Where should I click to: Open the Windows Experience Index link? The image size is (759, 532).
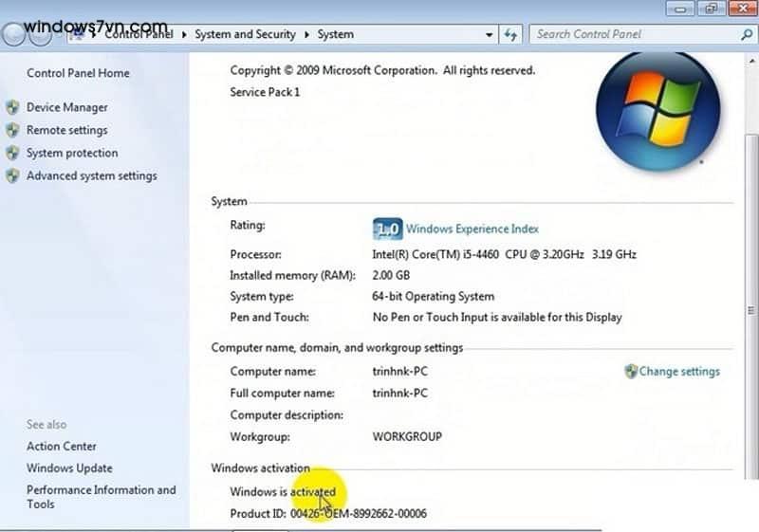point(472,229)
